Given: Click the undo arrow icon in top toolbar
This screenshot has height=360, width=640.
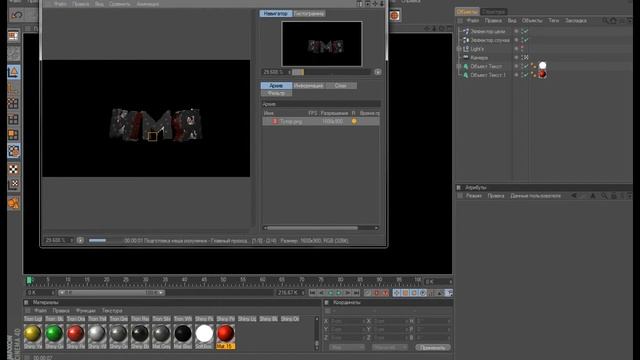Looking at the screenshot, I should pyautogui.click(x=17, y=15).
